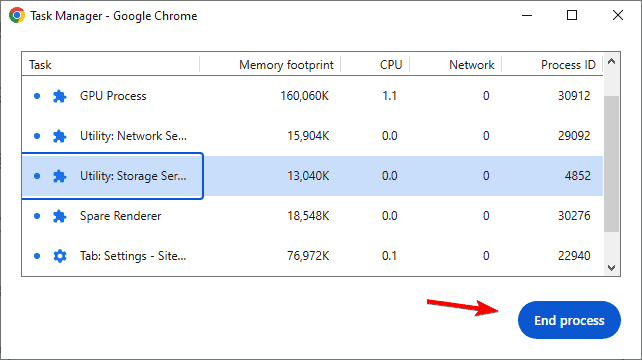This screenshot has height=360, width=642.
Task: Click CPU value 1.1 for GPU Process
Action: click(389, 96)
